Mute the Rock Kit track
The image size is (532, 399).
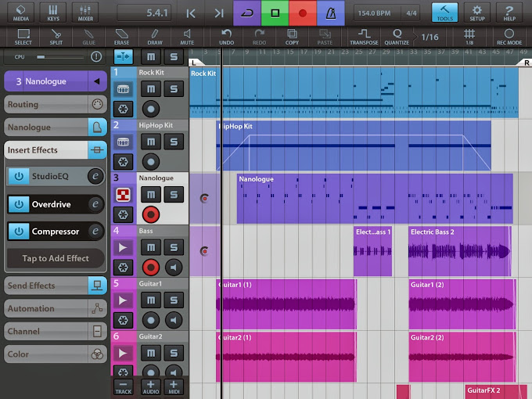150,88
